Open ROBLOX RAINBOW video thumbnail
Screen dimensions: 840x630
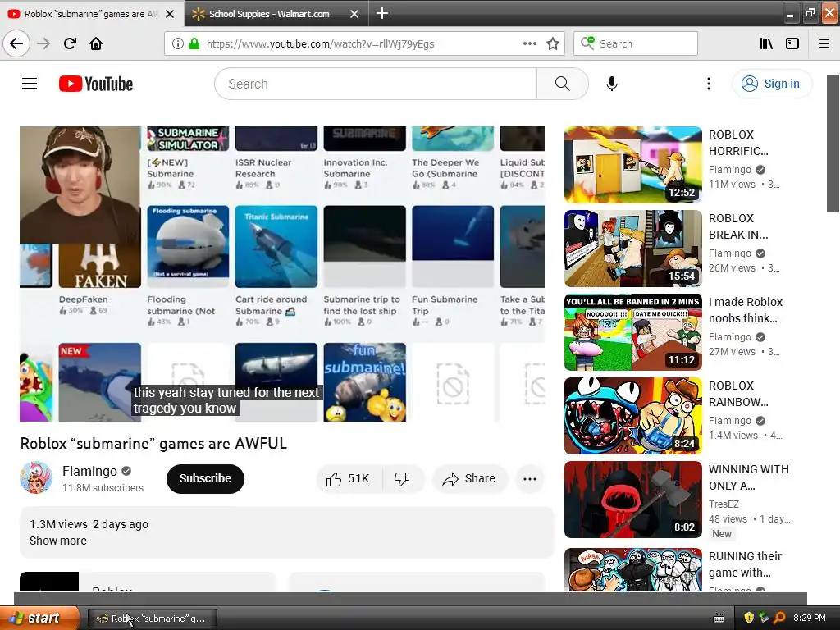[x=632, y=416]
